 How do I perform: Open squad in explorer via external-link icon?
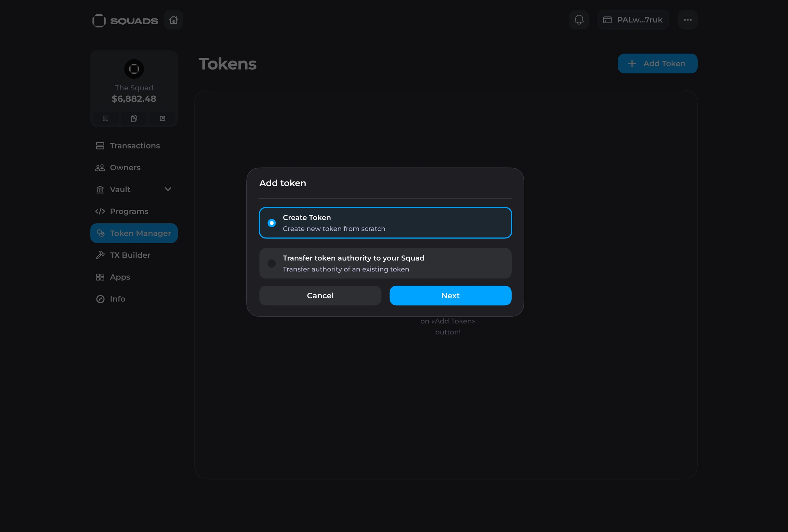pyautogui.click(x=162, y=118)
